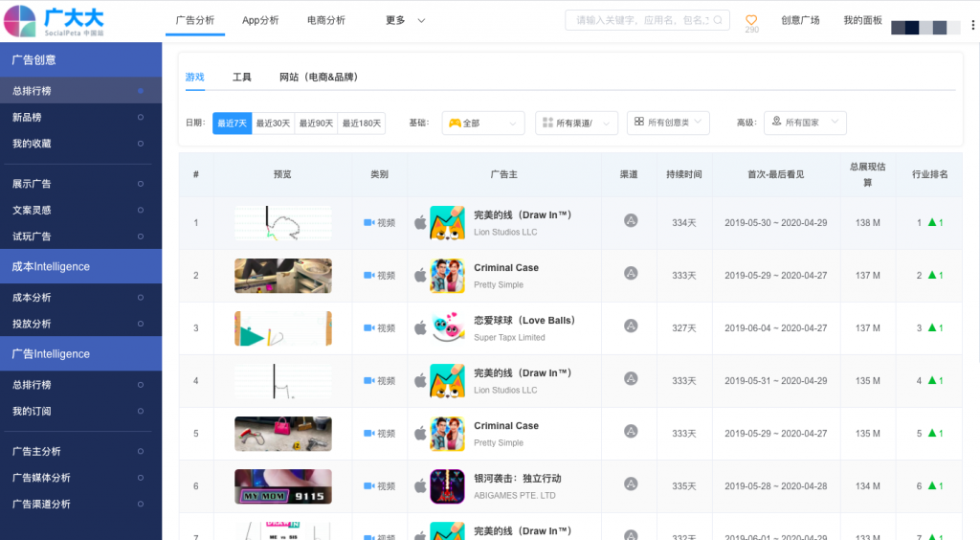This screenshot has width=980, height=540.
Task: Open the 所有渠道 channel dropdown
Action: pyautogui.click(x=576, y=124)
